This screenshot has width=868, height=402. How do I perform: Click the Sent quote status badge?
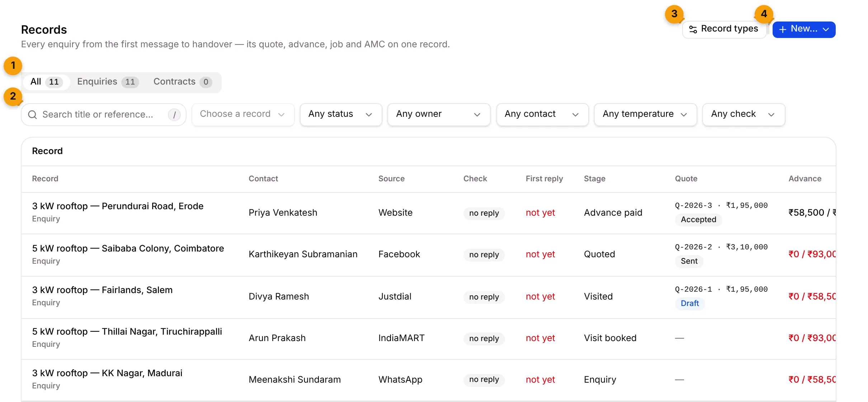(x=689, y=261)
